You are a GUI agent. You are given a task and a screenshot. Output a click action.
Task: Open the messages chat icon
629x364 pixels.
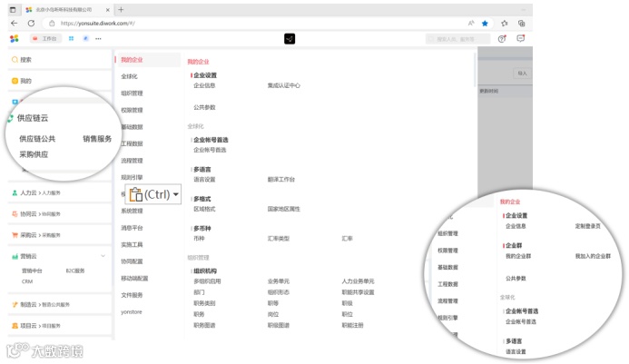tap(521, 38)
